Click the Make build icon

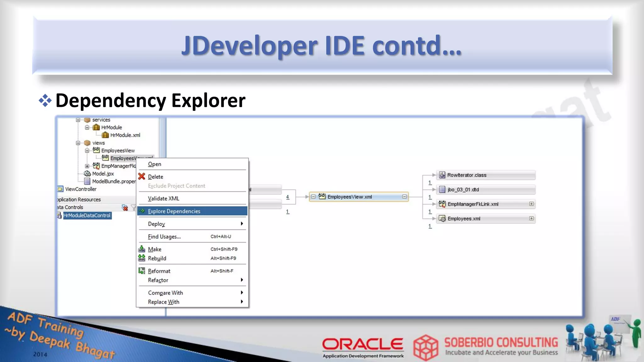coord(142,249)
